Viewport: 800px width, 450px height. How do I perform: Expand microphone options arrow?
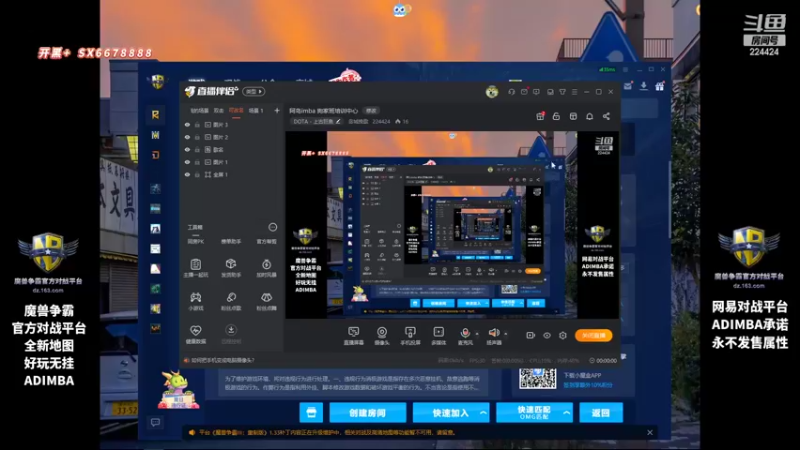coord(477,334)
